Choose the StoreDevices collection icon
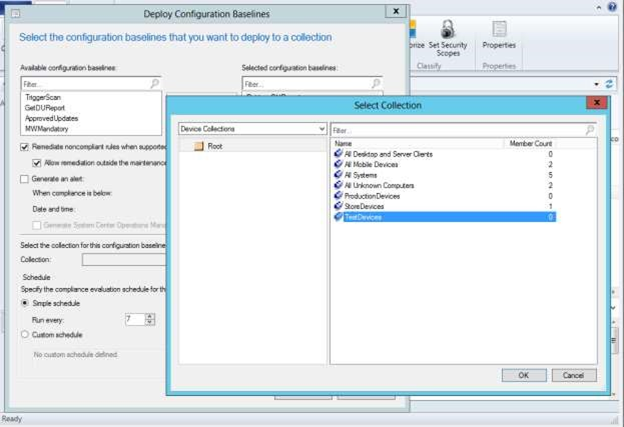Viewport: 624px width, 427px height. (337, 206)
